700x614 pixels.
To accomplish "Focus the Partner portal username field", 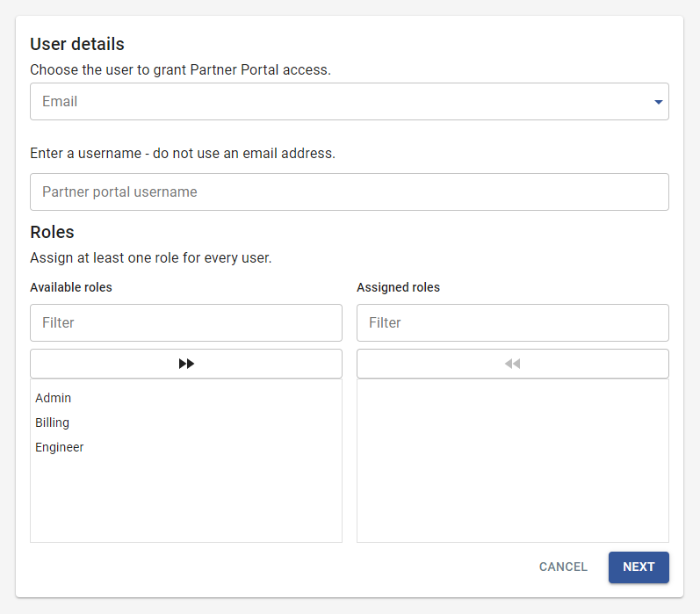I will [349, 191].
